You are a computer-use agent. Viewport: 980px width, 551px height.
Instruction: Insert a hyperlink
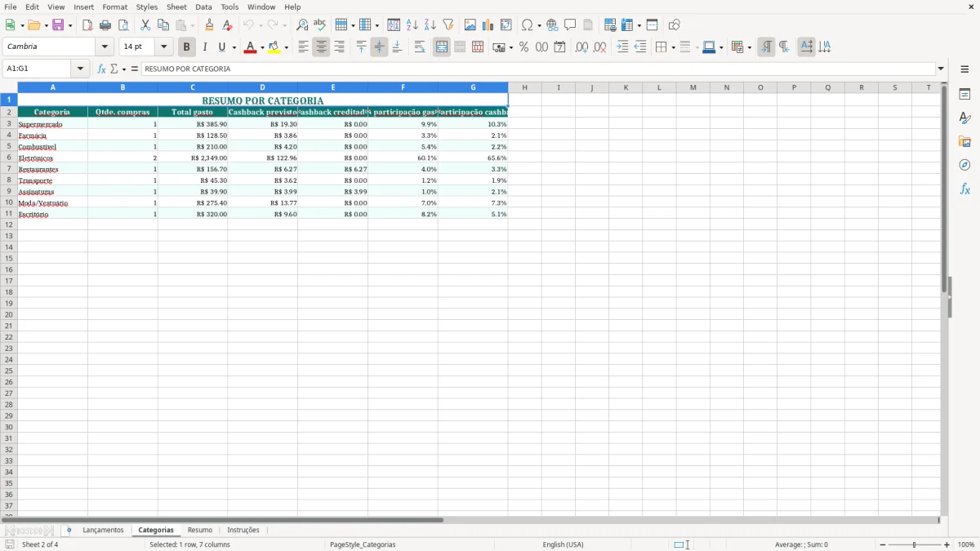[552, 25]
